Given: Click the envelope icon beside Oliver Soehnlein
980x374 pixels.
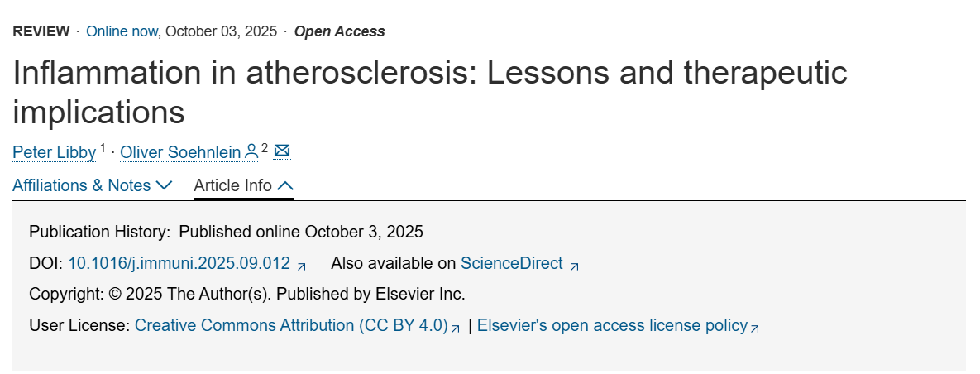Looking at the screenshot, I should tap(282, 151).
